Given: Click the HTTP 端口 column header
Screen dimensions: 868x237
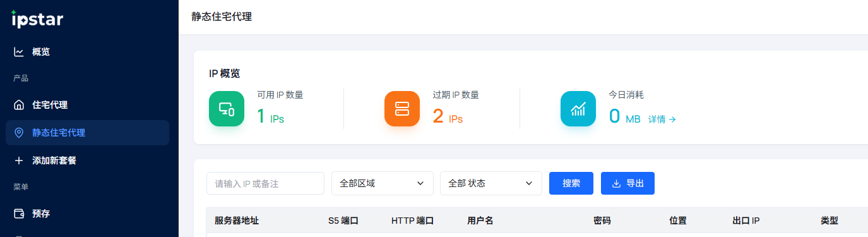Looking at the screenshot, I should tap(412, 221).
